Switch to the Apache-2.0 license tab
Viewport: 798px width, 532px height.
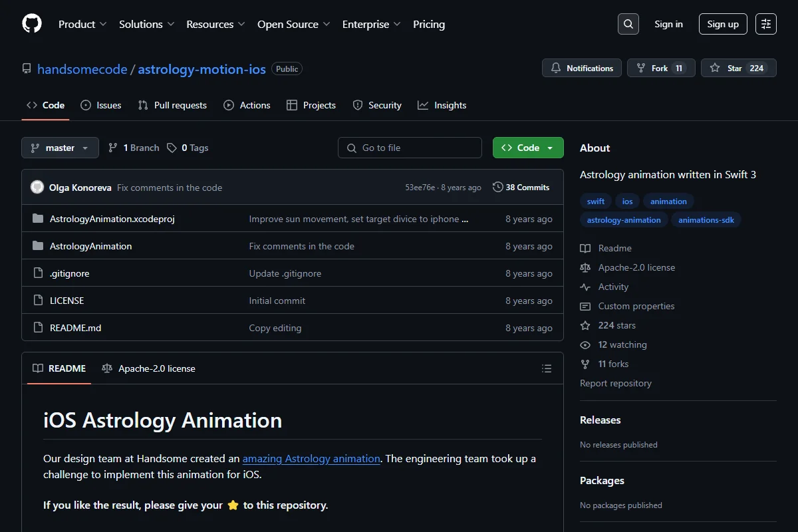pyautogui.click(x=149, y=368)
